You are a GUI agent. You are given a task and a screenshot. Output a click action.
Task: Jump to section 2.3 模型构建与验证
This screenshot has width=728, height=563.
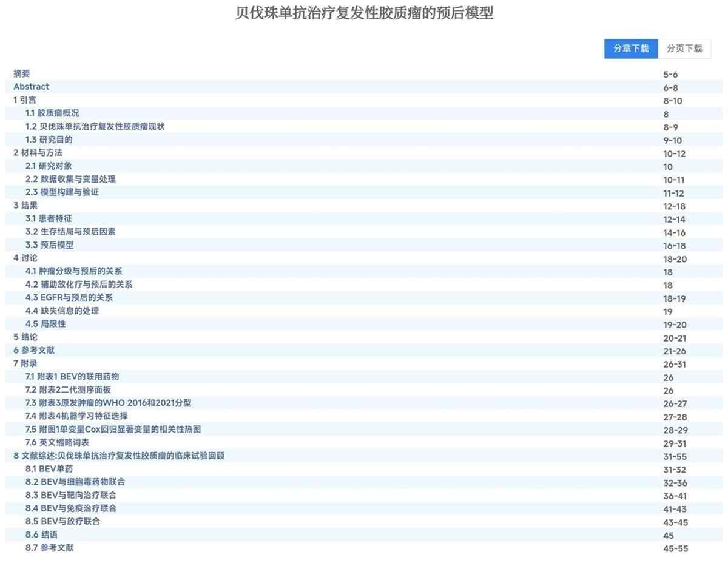coord(62,192)
